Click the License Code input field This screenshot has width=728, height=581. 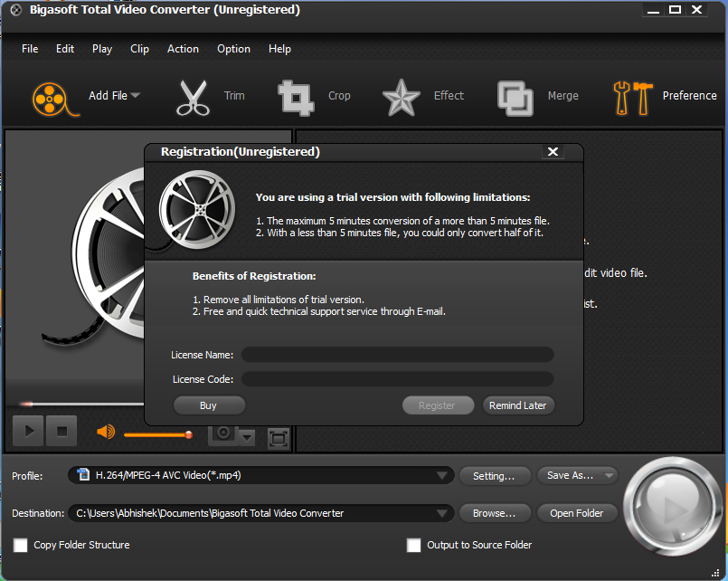point(397,379)
